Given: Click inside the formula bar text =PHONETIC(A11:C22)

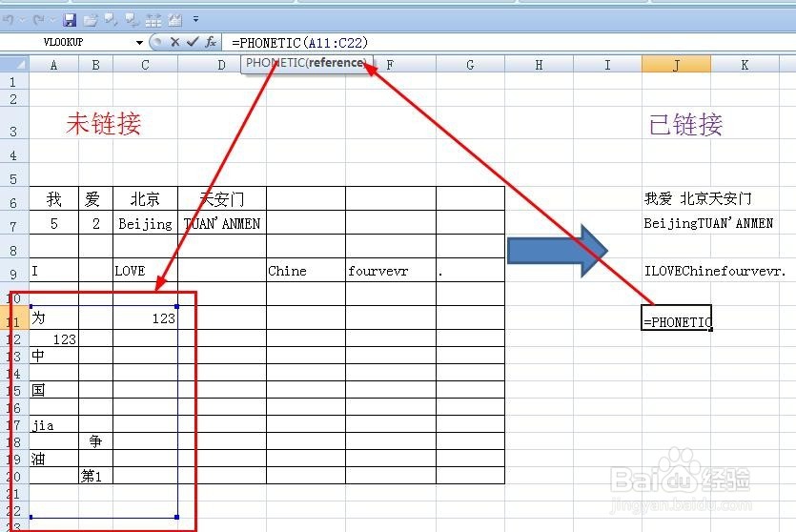Looking at the screenshot, I should pos(299,43).
